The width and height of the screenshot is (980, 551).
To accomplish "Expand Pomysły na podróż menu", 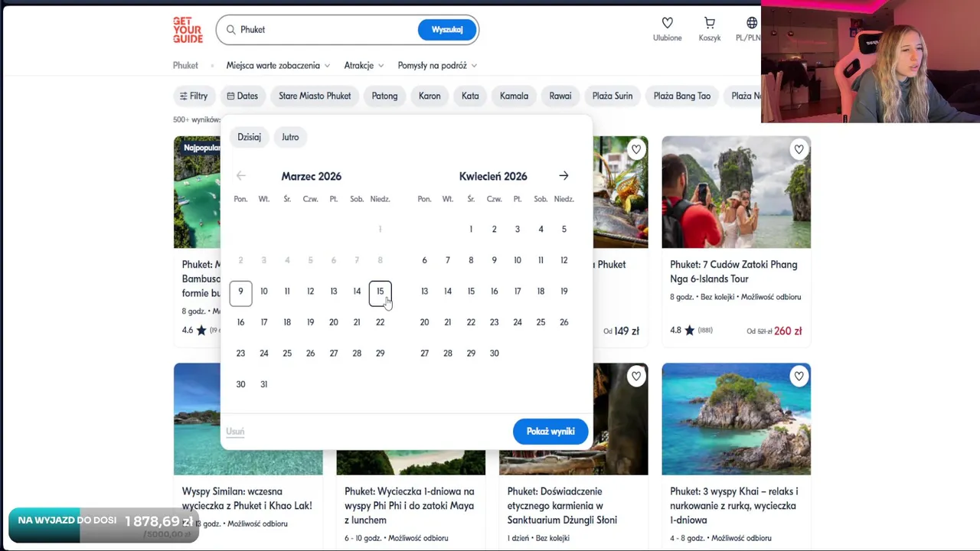I will 437,66.
